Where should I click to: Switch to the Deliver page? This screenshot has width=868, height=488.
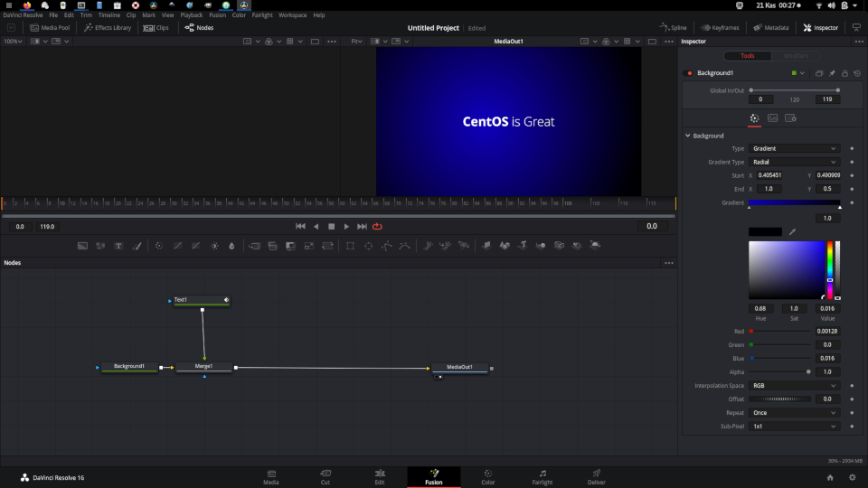click(x=596, y=477)
